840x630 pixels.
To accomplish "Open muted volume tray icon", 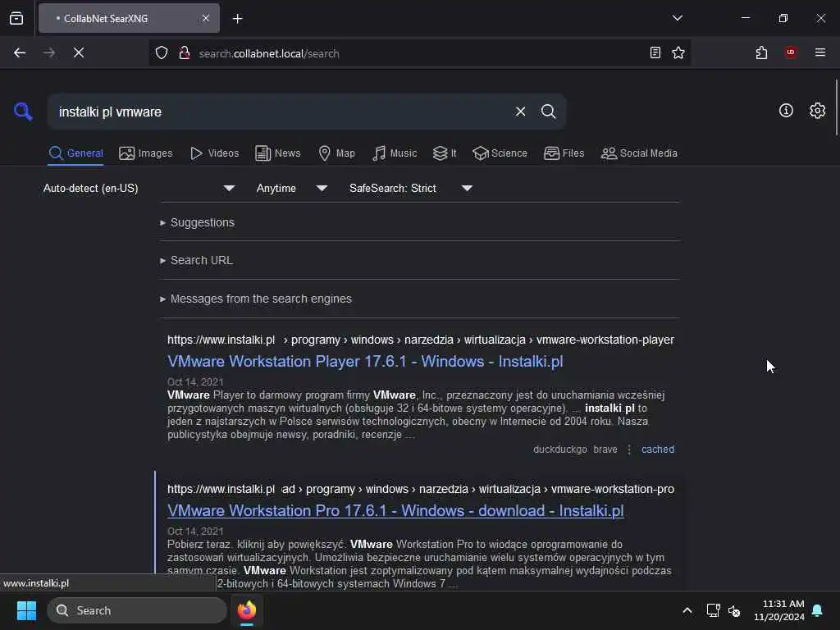I will point(734,610).
